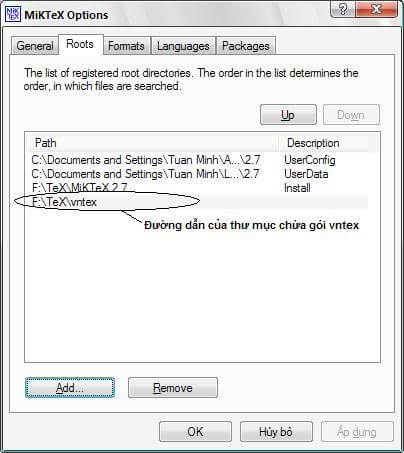Select the F:\TeX\MiKTeX 2.7 Install row
Screen dimensions: 404x453
tap(197, 188)
